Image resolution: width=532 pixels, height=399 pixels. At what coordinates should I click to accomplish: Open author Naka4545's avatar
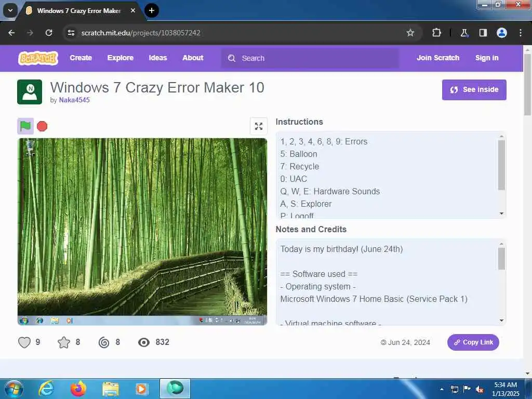tap(30, 92)
